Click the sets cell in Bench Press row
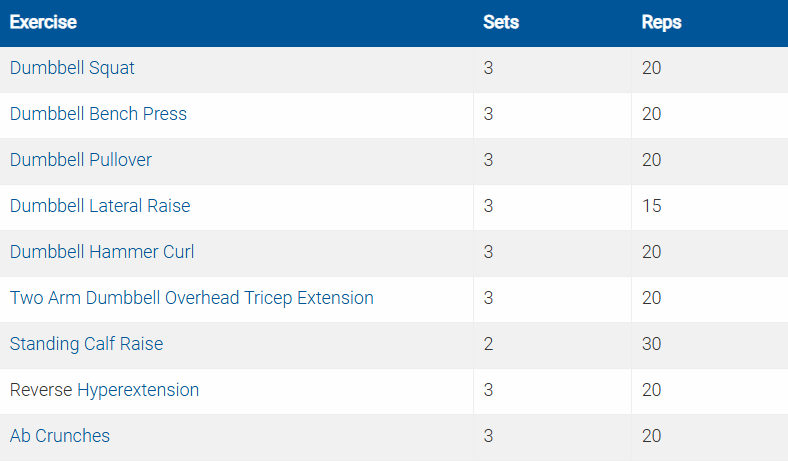Screen dimensions: 788x461 488,115
